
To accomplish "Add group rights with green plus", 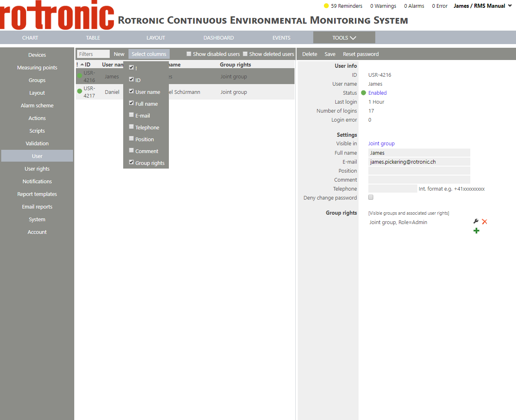I will click(476, 231).
